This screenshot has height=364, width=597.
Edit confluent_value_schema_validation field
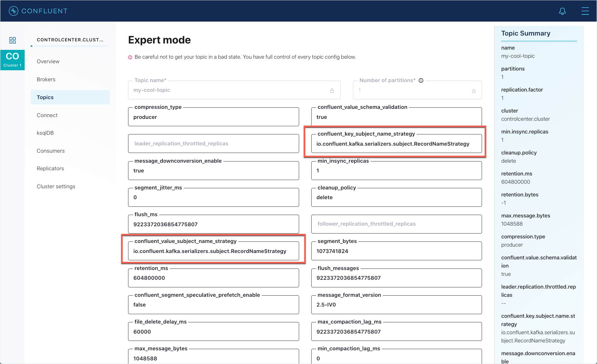click(x=396, y=117)
